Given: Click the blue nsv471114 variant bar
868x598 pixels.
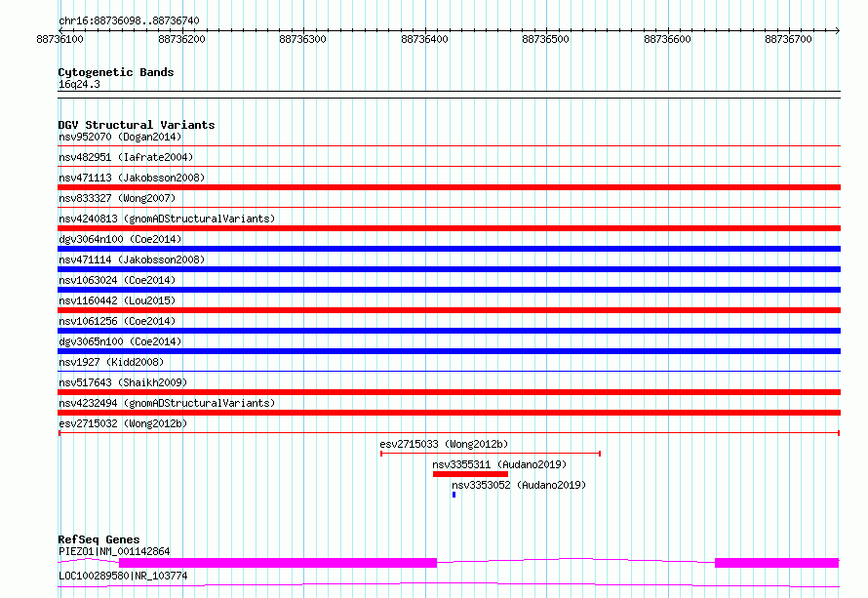Looking at the screenshot, I should pyautogui.click(x=449, y=269).
